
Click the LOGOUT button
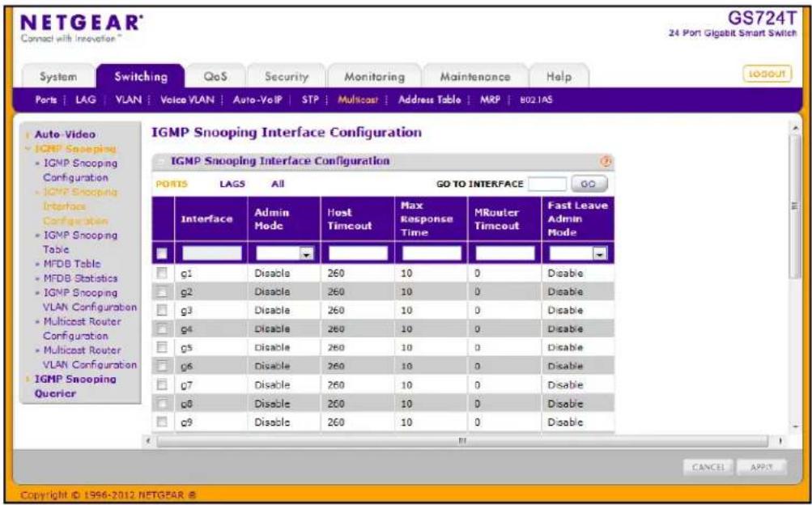click(767, 74)
